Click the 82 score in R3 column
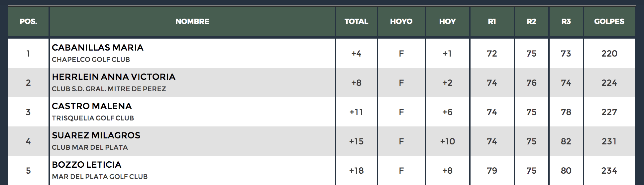Screen dimensions: 644x185 566,141
